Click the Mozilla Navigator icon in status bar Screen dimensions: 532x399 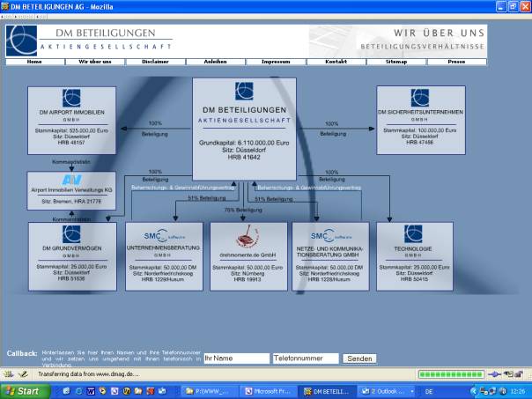(x=9, y=374)
